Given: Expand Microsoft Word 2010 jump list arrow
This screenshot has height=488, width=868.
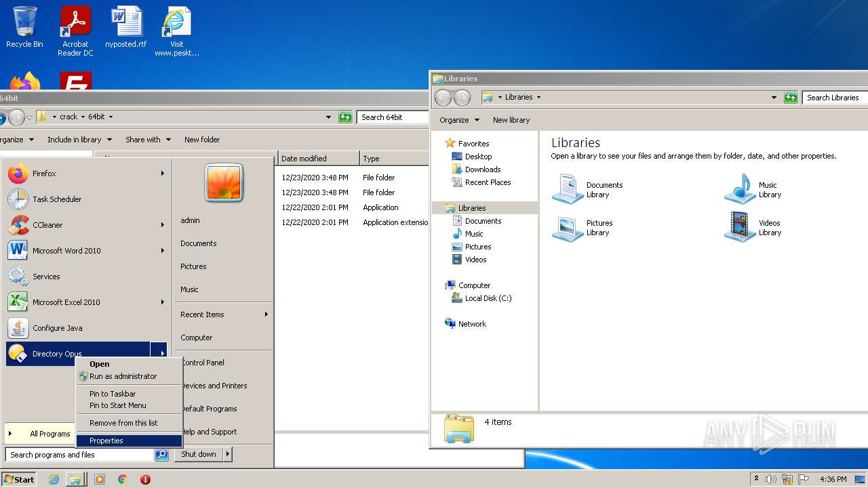Looking at the screenshot, I should (x=162, y=251).
